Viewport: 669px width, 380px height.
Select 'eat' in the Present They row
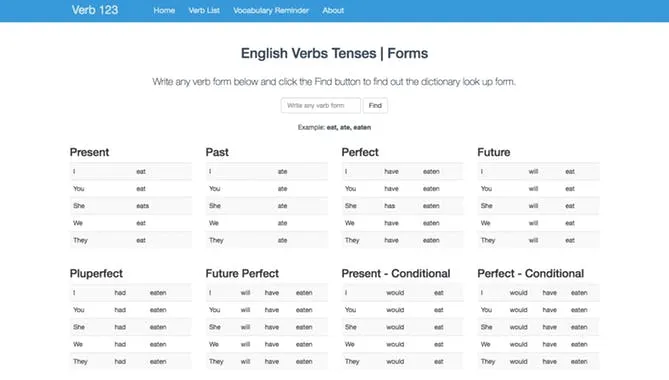141,240
